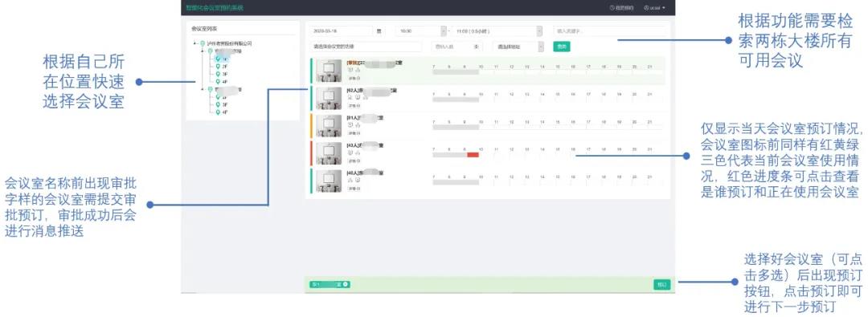868x317 pixels.
Task: Open the user account menu in top bar
Action: (x=654, y=8)
